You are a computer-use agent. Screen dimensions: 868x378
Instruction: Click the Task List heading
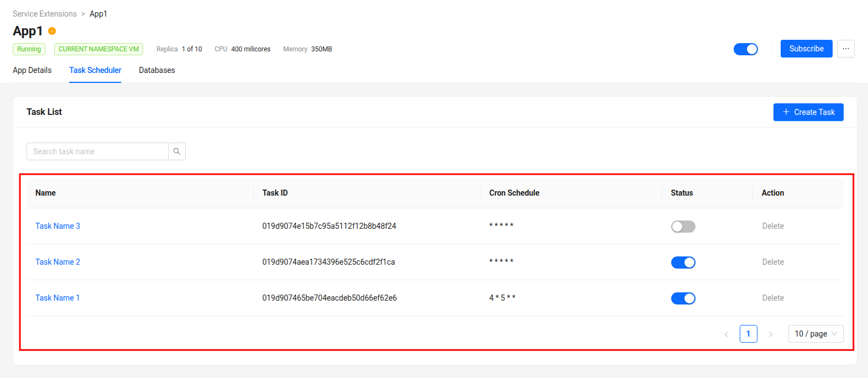click(x=44, y=112)
